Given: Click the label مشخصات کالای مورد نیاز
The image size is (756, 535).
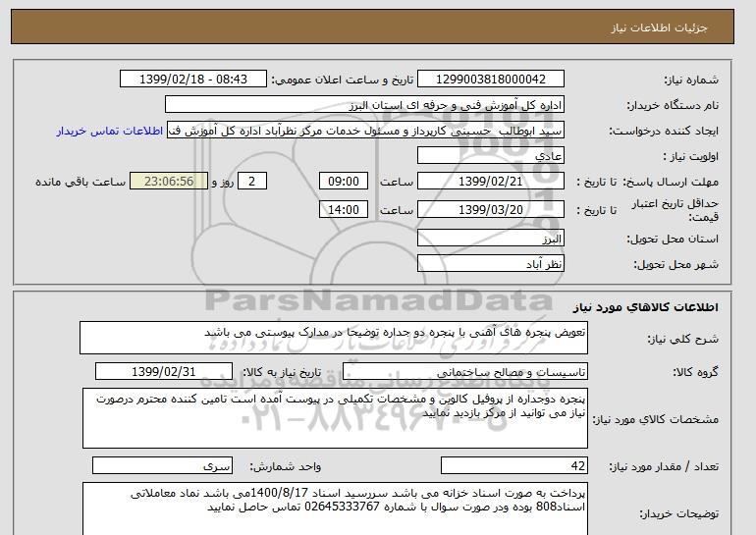Looking at the screenshot, I should [x=655, y=419].
